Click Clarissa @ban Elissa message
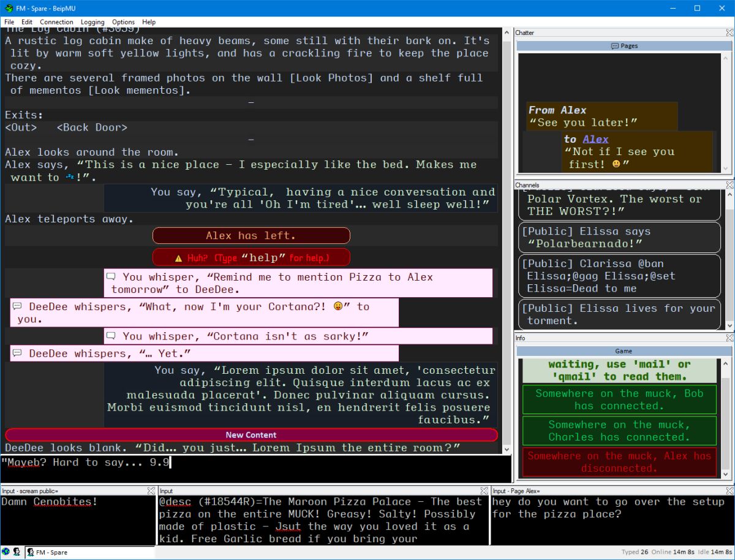The height and width of the screenshot is (560, 735). [619, 276]
